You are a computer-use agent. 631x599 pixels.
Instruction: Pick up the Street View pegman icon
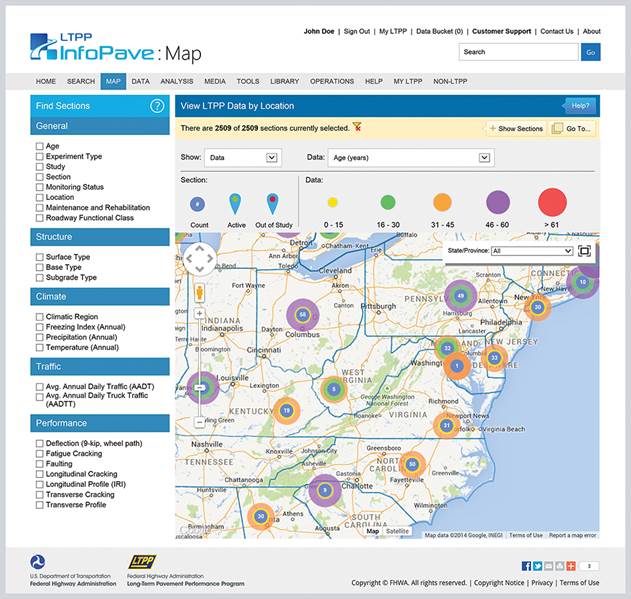199,293
